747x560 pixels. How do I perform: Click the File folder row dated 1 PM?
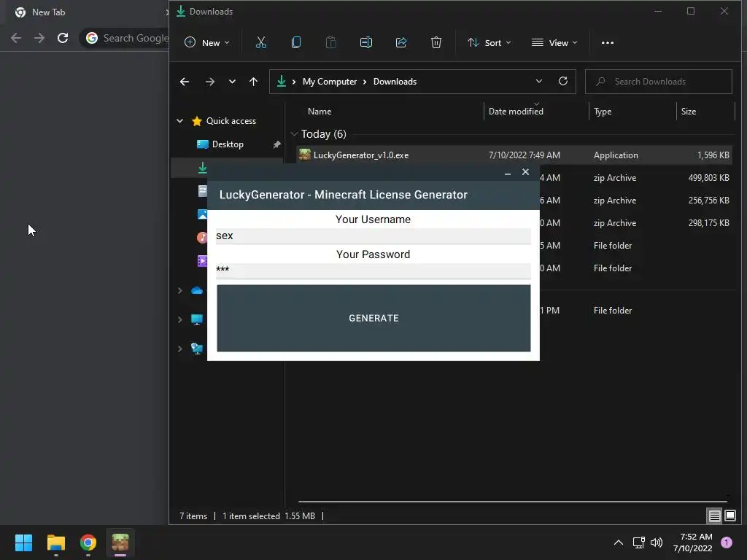[x=635, y=311]
